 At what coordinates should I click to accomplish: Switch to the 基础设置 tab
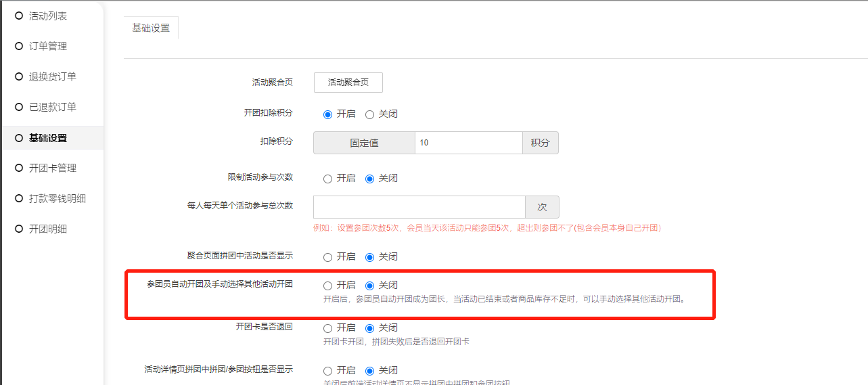click(x=151, y=28)
